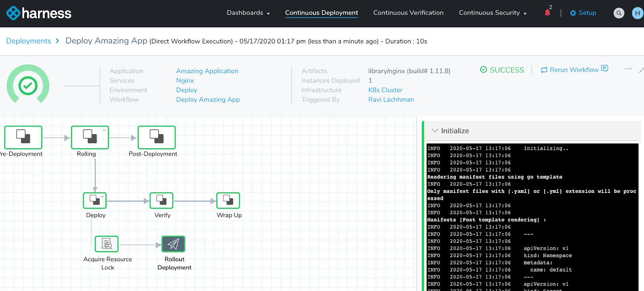
Task: Click the SUCCESS checkmark icon
Action: point(483,70)
